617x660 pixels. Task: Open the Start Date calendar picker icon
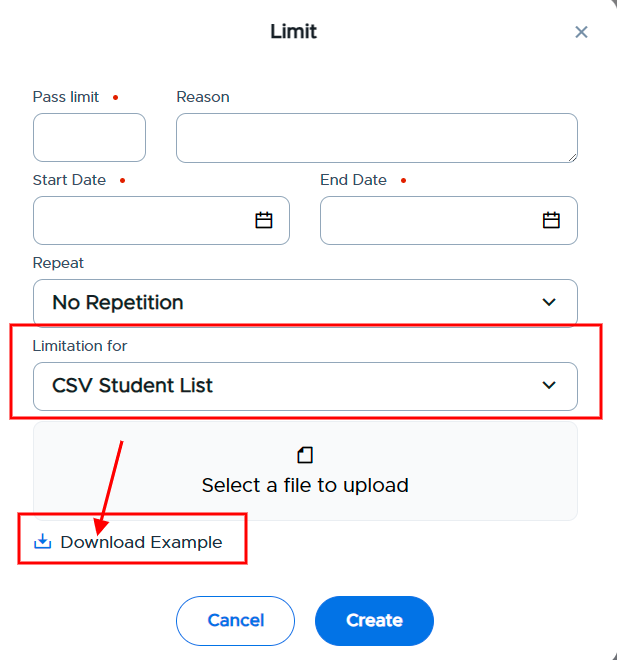tap(264, 220)
